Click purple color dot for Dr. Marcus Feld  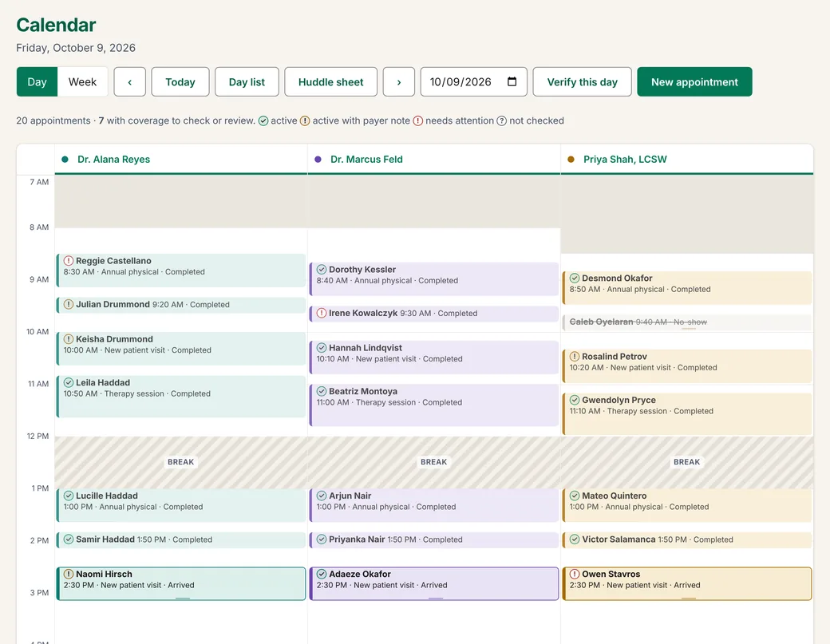pos(318,160)
